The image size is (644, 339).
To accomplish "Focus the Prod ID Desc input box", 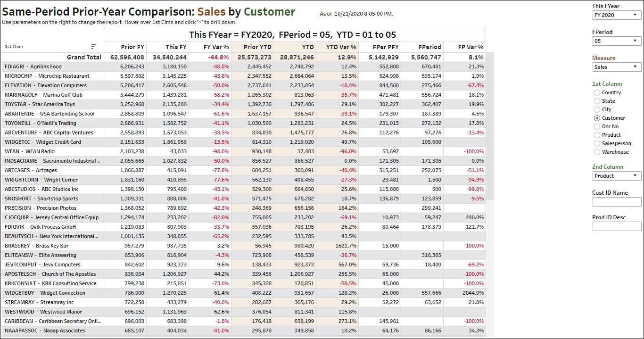I will pos(617,226).
